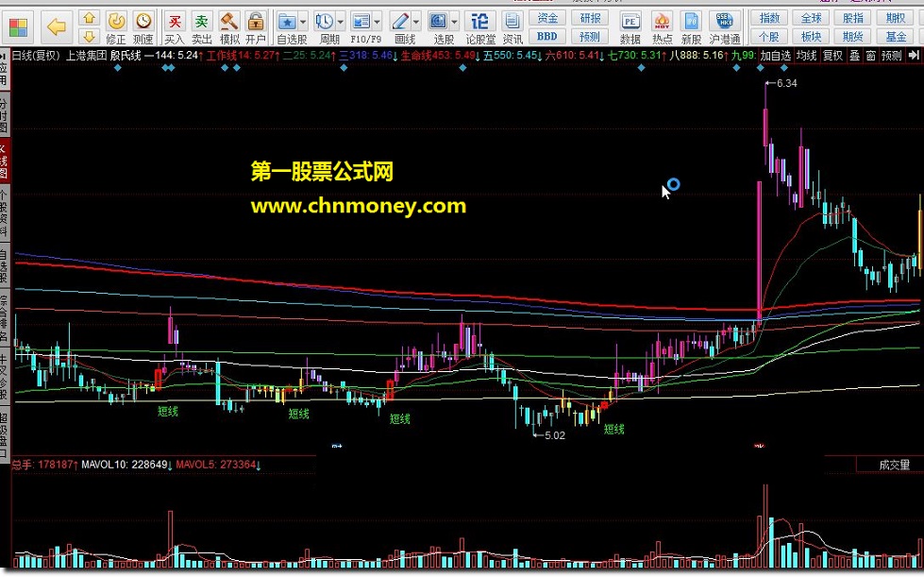The height and width of the screenshot is (577, 924).
Task: Click the 股指 button
Action: click(x=852, y=18)
